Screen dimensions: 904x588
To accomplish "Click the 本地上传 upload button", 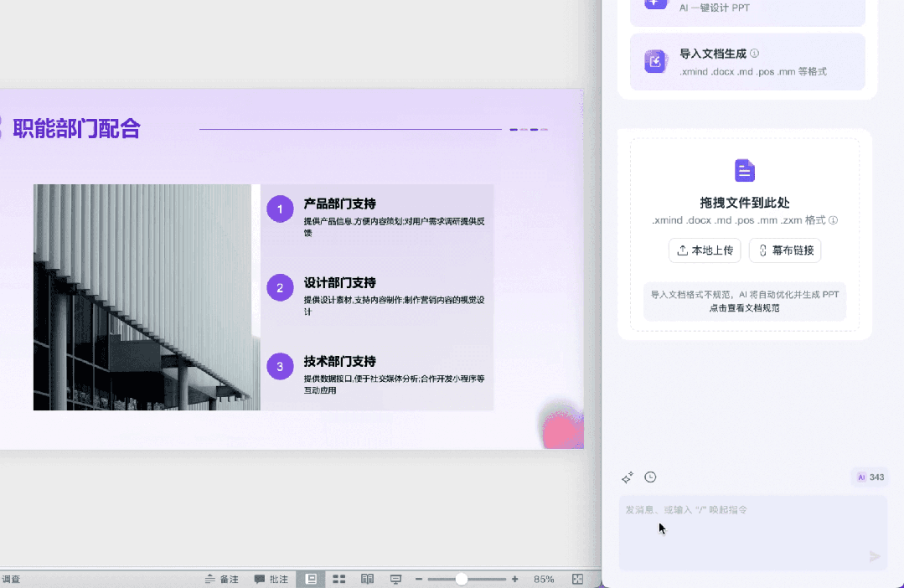I will (705, 250).
